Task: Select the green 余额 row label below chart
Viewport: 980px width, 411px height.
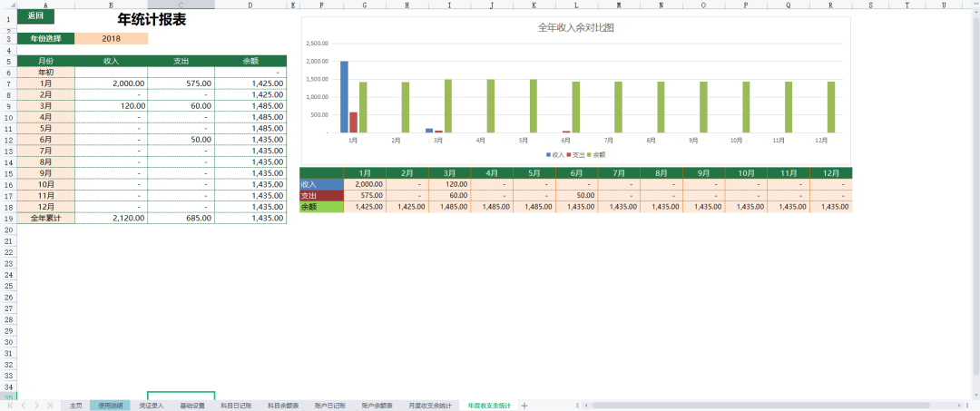Action: pos(321,207)
